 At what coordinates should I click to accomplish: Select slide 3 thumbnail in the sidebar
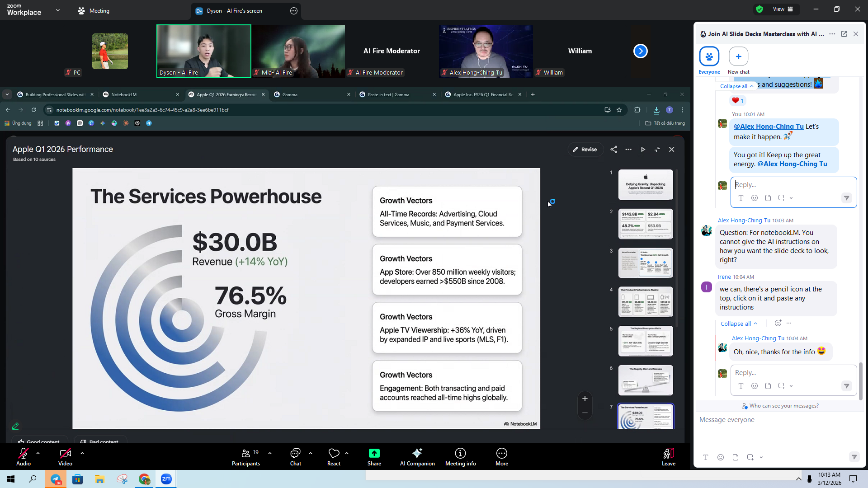click(x=645, y=263)
